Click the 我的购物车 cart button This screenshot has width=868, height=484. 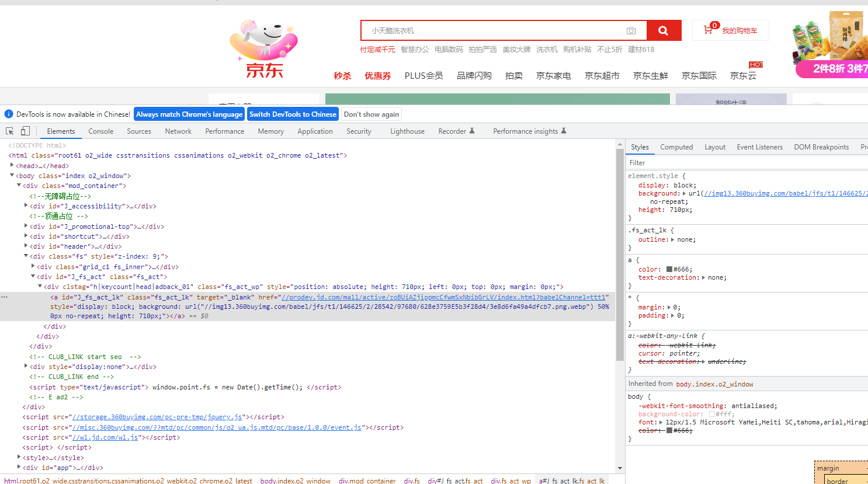pyautogui.click(x=731, y=30)
